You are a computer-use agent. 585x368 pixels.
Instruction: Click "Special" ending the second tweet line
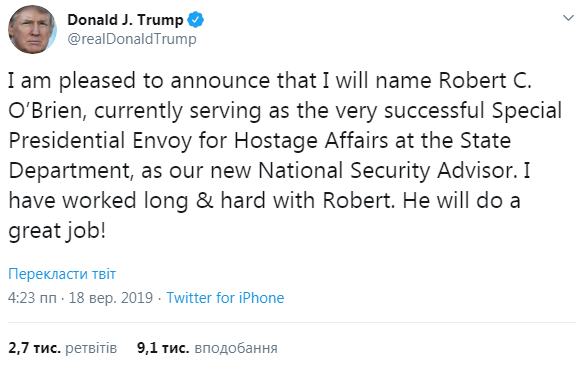coord(527,111)
